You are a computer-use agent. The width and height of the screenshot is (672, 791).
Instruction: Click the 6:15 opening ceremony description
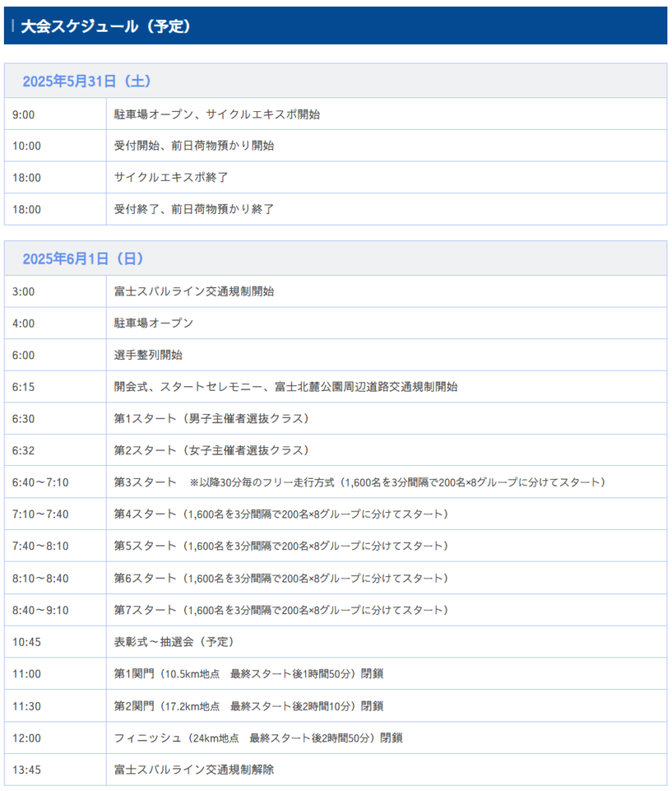[286, 387]
